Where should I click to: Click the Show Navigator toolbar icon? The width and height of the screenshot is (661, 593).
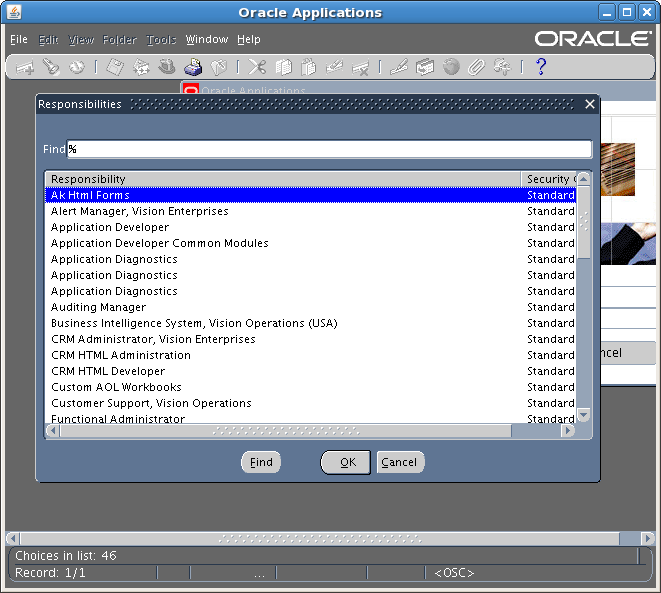click(x=77, y=67)
